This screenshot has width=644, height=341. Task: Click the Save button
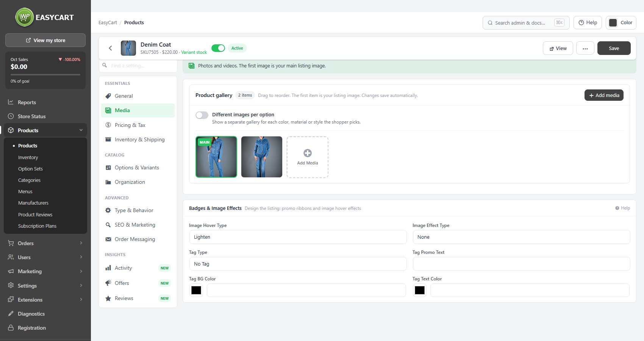click(614, 48)
